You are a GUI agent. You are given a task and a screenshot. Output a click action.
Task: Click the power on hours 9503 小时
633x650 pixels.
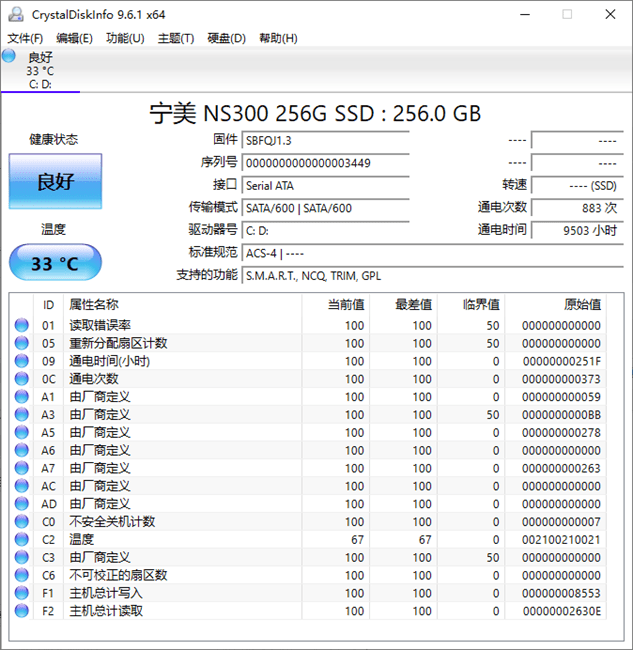tap(577, 230)
